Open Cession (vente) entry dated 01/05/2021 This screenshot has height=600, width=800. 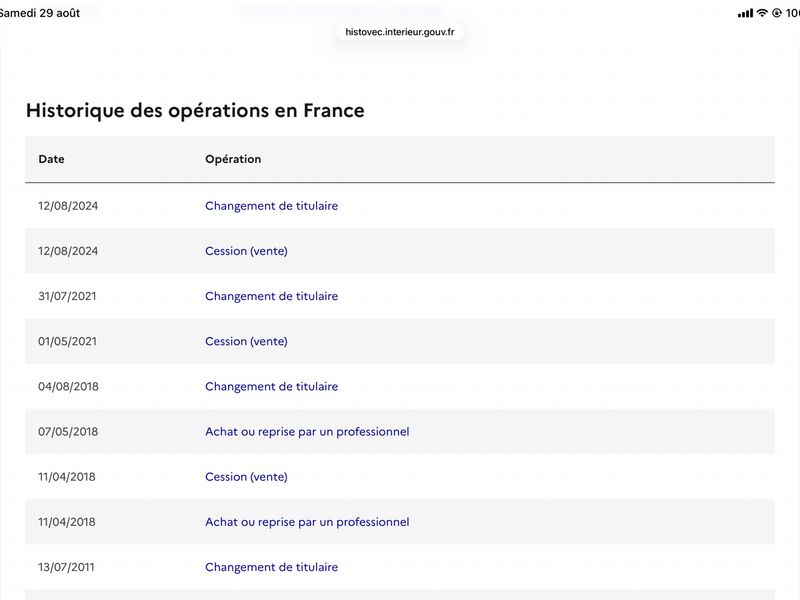(x=246, y=341)
